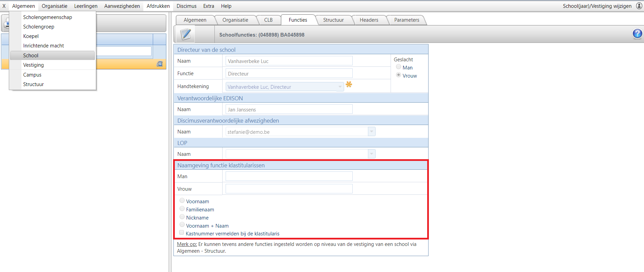This screenshot has width=644, height=272.
Task: Close the application with the X
Action: [x=4, y=6]
